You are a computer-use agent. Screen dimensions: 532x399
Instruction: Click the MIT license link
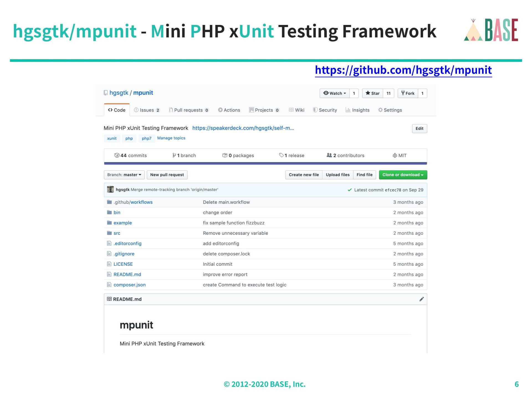point(399,155)
